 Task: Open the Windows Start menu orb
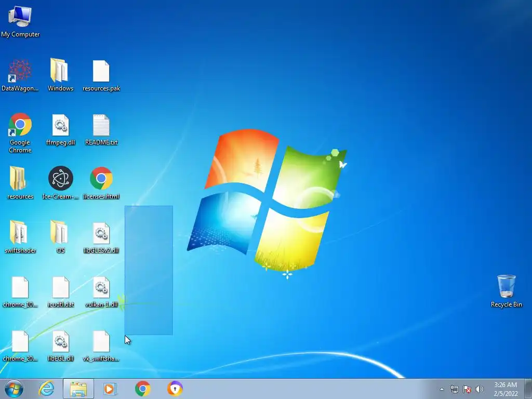tap(14, 389)
